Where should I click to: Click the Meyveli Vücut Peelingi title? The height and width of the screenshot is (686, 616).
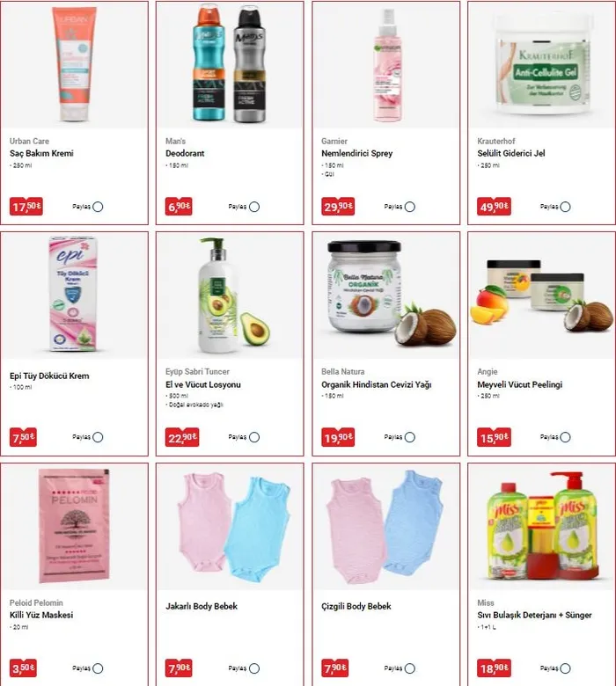pos(520,384)
